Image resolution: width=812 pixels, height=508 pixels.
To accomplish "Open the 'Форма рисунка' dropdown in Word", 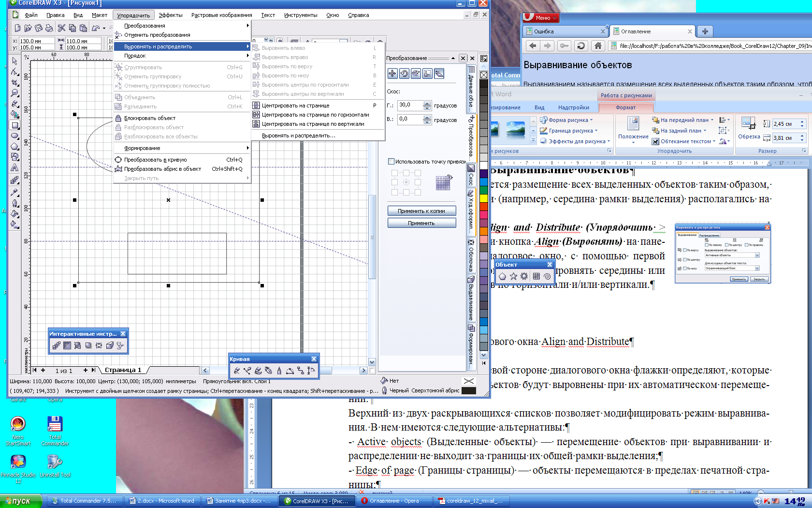I will tap(566, 120).
